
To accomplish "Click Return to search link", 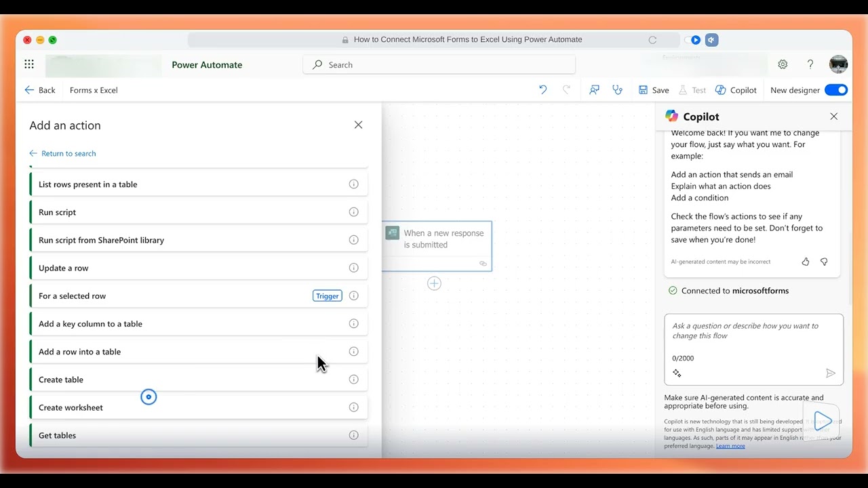I will [62, 153].
